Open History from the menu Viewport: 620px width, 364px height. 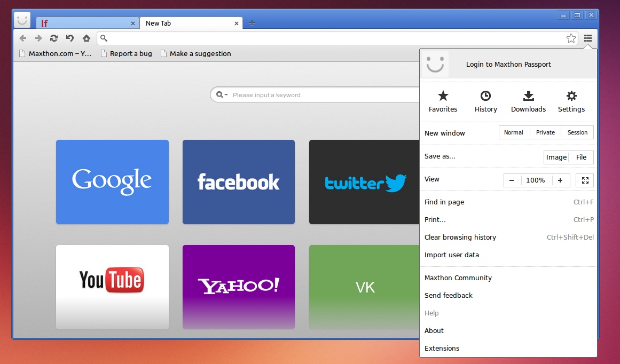click(x=485, y=101)
